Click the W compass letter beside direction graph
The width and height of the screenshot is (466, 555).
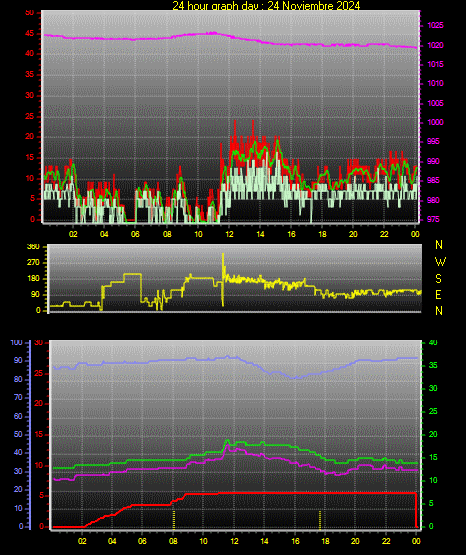click(x=440, y=262)
